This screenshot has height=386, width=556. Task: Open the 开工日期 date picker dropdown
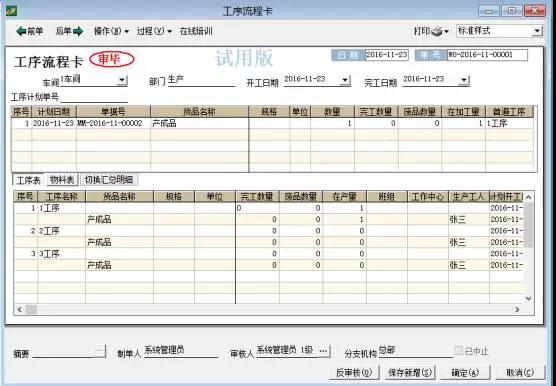tap(344, 80)
